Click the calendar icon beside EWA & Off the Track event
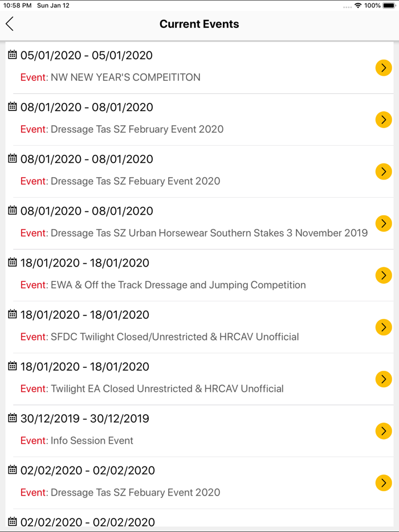 (11, 263)
